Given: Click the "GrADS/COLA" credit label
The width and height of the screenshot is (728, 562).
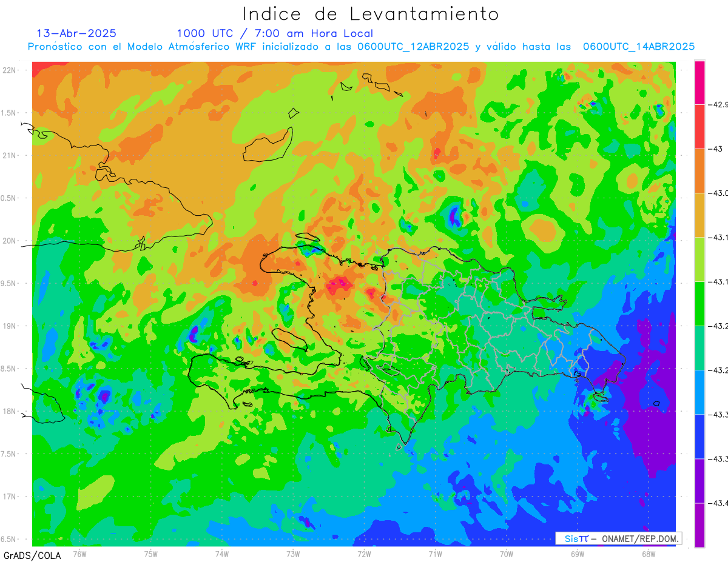Looking at the screenshot, I should click(32, 555).
